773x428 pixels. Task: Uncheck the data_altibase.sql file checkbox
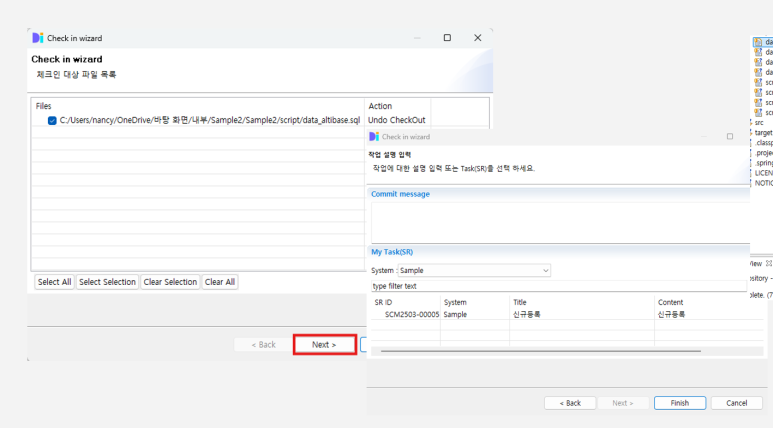point(52,120)
